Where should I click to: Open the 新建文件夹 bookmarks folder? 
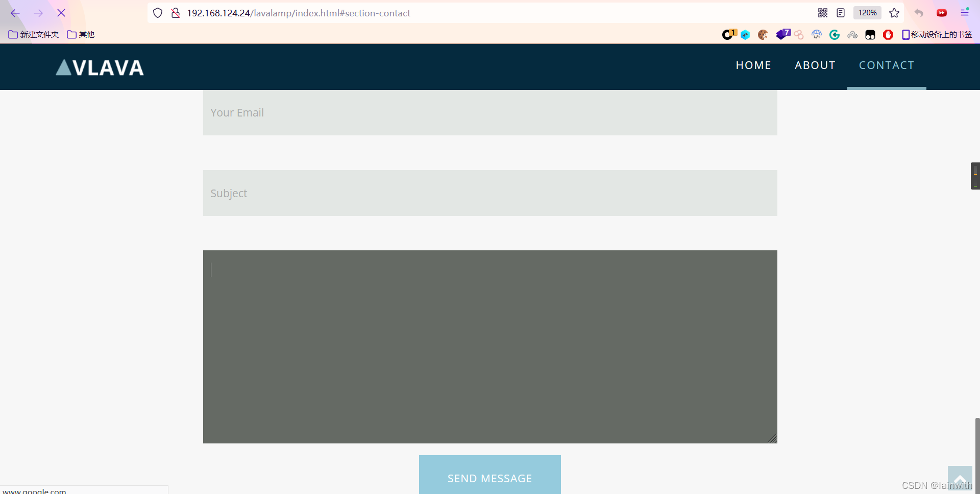click(34, 35)
